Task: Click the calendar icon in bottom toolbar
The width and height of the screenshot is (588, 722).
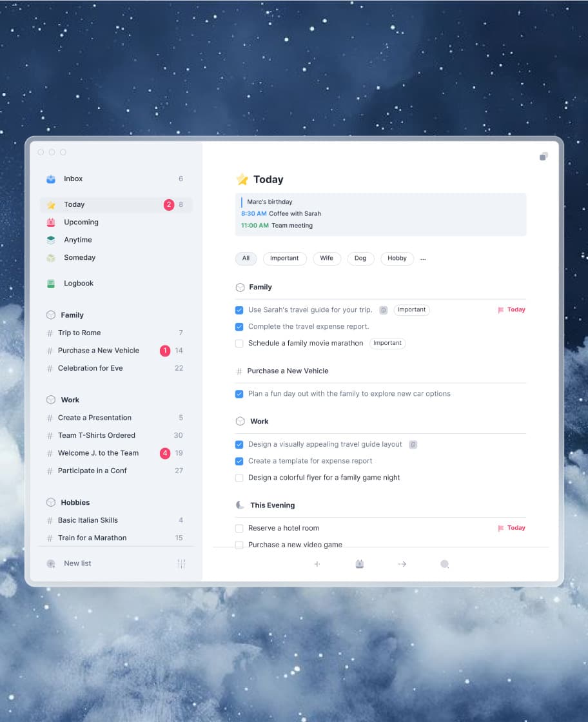Action: [360, 564]
